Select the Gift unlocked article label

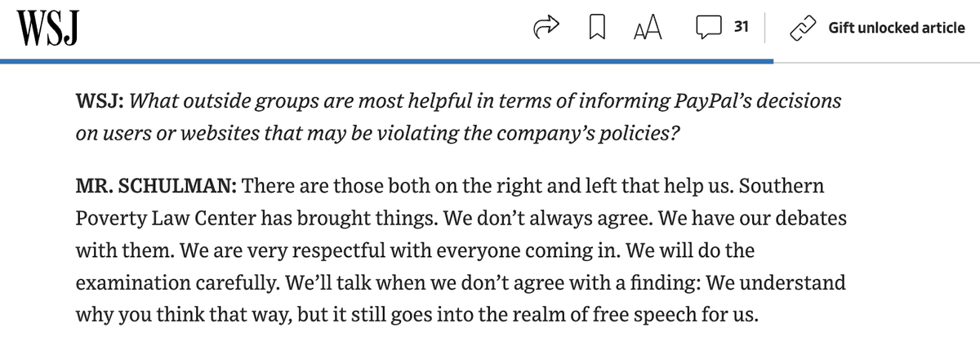(x=896, y=28)
